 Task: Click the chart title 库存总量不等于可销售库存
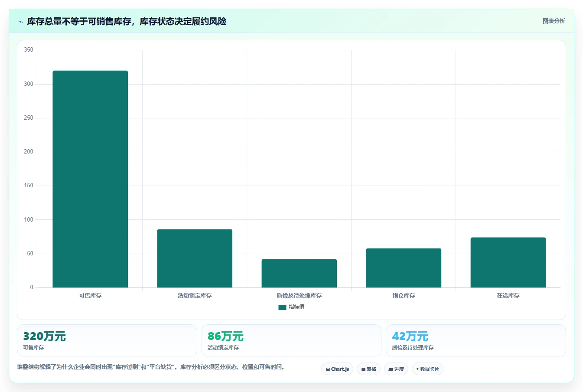(x=127, y=21)
